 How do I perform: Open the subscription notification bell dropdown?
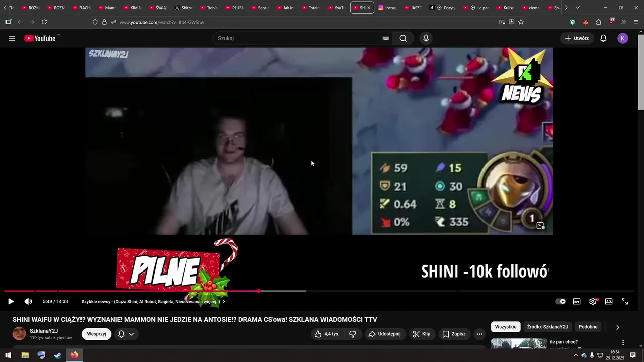click(126, 334)
